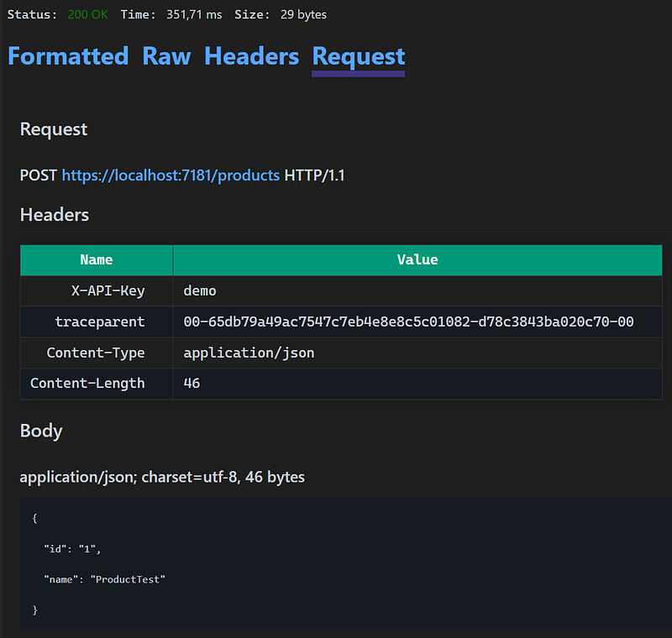Switch to the Formatted tab
Viewport: 672px width, 638px height.
pyautogui.click(x=68, y=56)
